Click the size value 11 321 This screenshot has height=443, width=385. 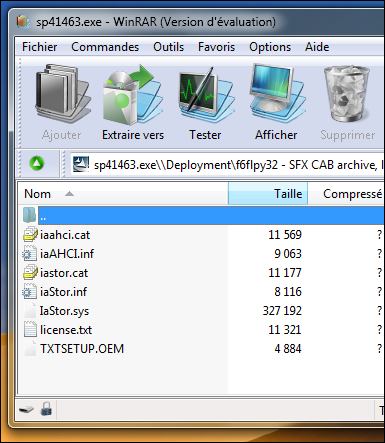pos(285,330)
